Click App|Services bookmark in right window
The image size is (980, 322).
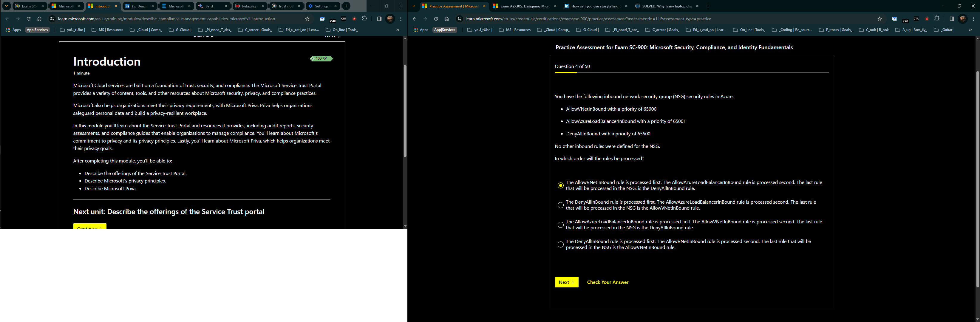click(x=445, y=30)
